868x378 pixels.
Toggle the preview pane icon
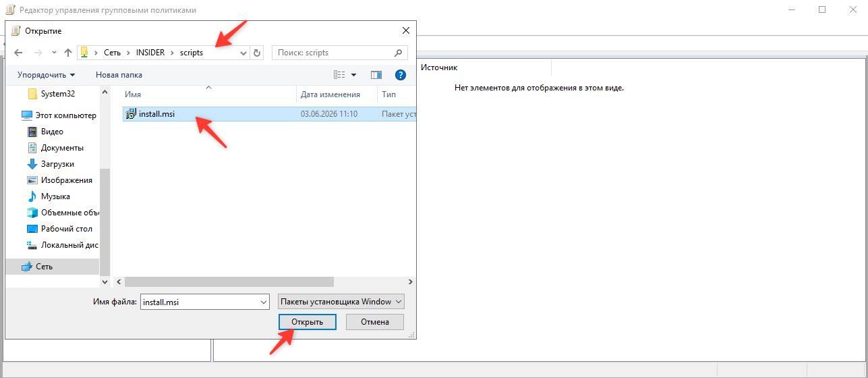point(376,75)
